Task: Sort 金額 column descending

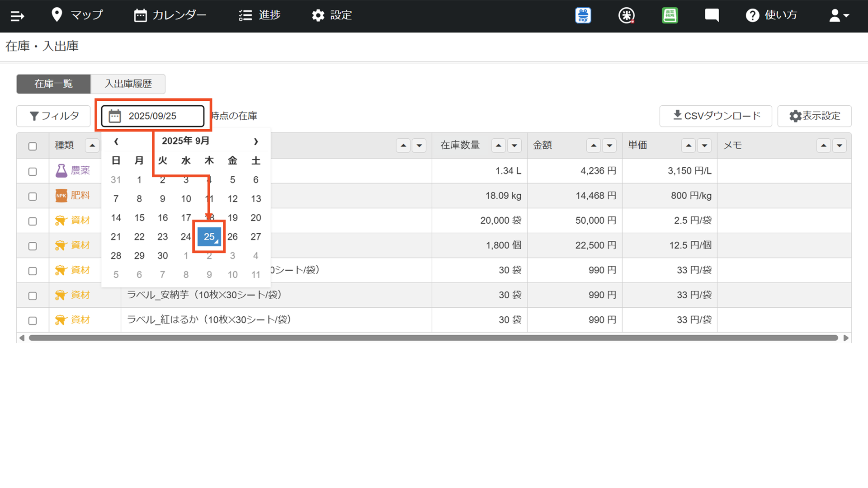Action: pyautogui.click(x=609, y=145)
